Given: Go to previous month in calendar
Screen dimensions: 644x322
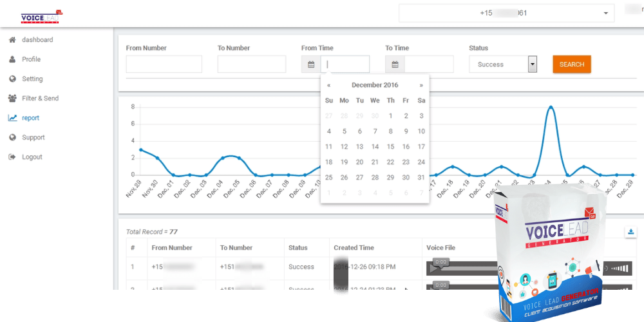Looking at the screenshot, I should [x=328, y=86].
